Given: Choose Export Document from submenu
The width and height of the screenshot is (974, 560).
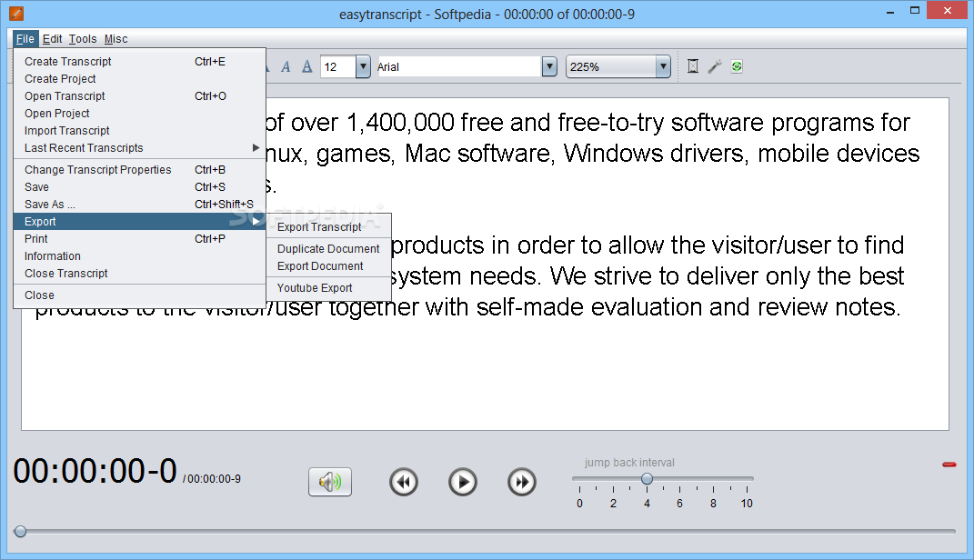Looking at the screenshot, I should pyautogui.click(x=328, y=266).
